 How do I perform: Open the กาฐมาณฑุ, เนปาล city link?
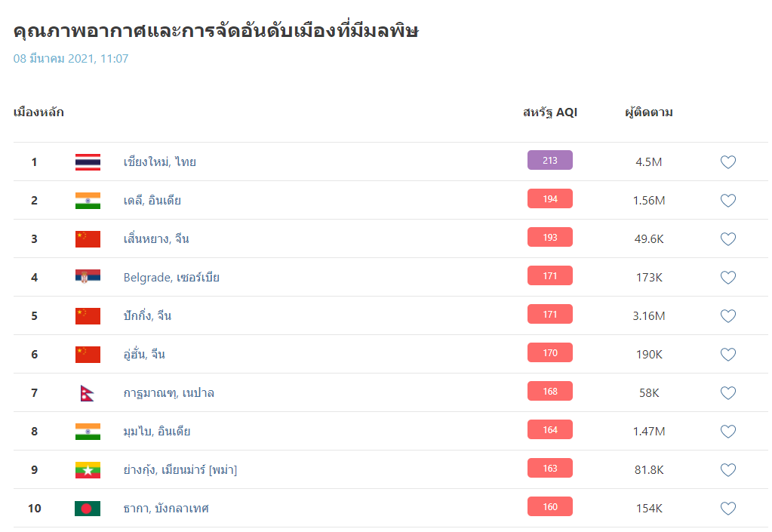(168, 393)
